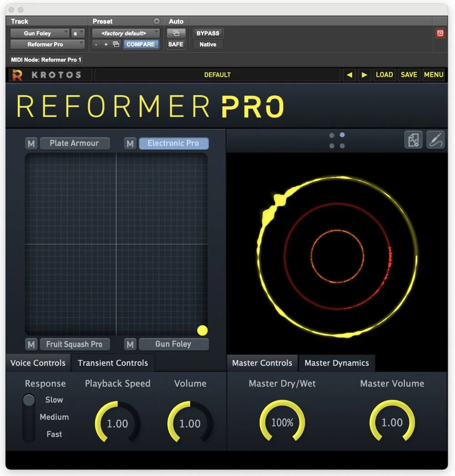Go to previous preset with left arrow

pyautogui.click(x=349, y=75)
